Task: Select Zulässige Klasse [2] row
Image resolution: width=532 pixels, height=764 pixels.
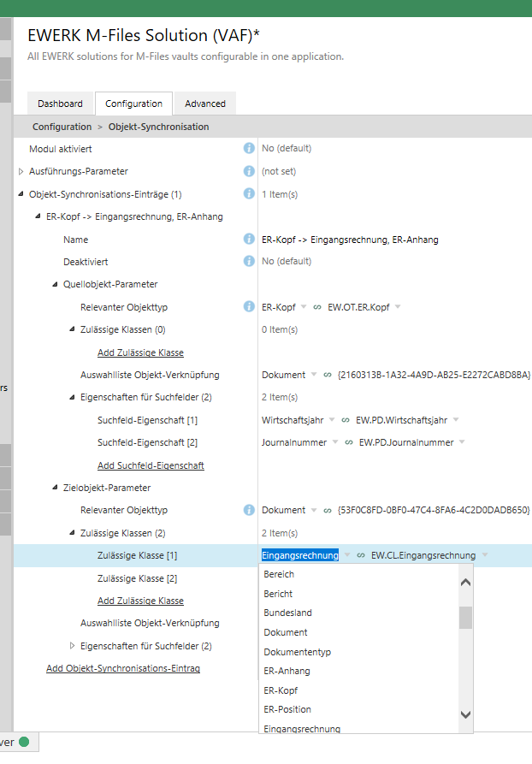Action: coord(138,578)
